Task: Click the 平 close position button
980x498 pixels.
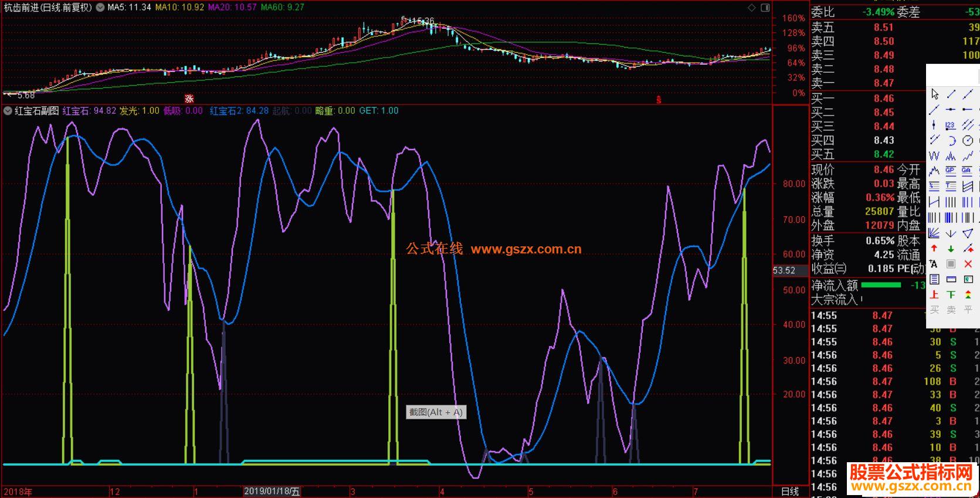Action: [x=968, y=309]
